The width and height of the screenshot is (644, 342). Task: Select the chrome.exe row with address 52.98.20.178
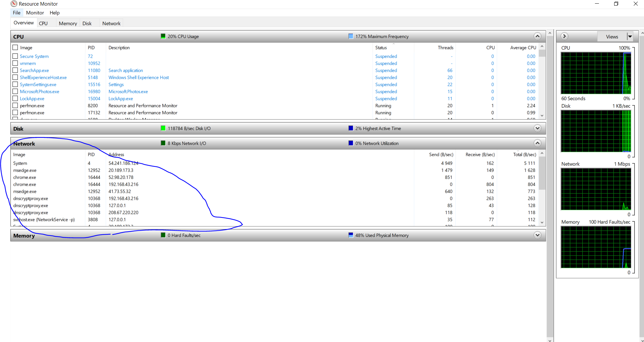[x=275, y=177]
